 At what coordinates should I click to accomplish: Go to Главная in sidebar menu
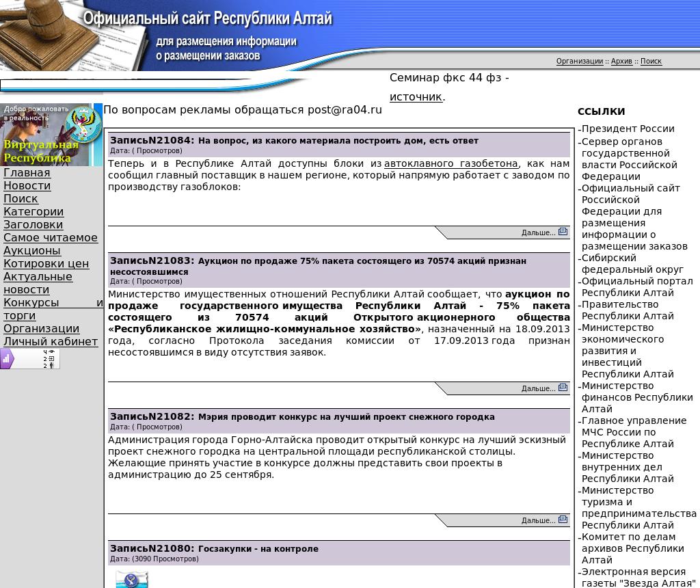27,173
